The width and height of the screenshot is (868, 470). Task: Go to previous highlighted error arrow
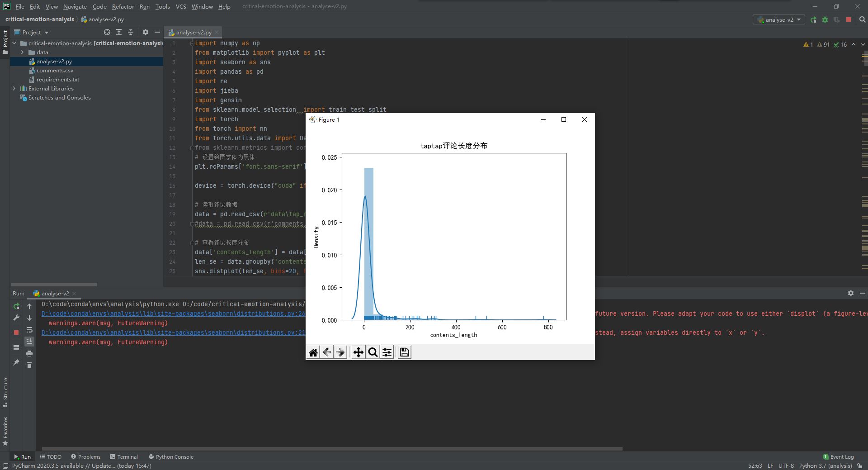click(x=853, y=44)
